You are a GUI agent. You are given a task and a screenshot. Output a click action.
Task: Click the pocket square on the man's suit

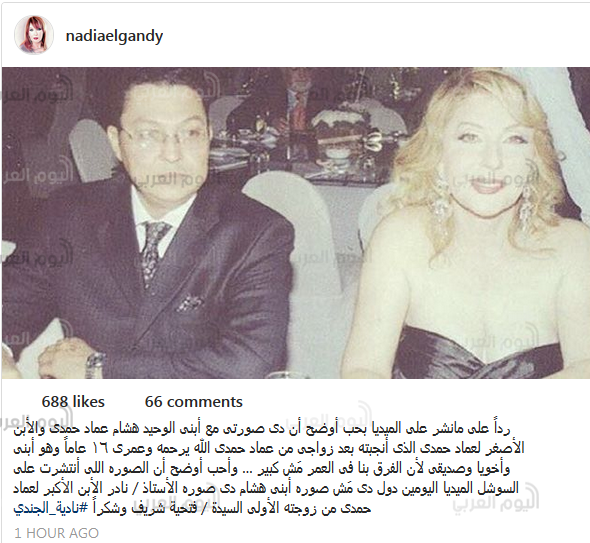pos(191,303)
